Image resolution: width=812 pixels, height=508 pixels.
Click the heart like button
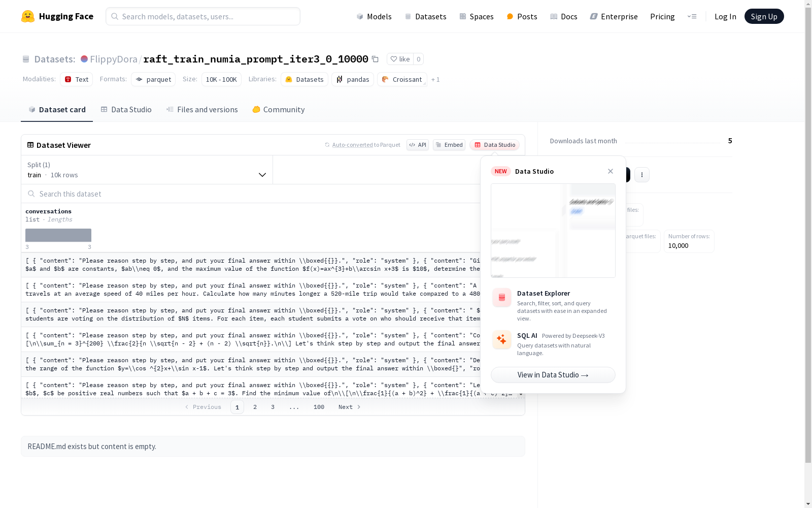(400, 59)
